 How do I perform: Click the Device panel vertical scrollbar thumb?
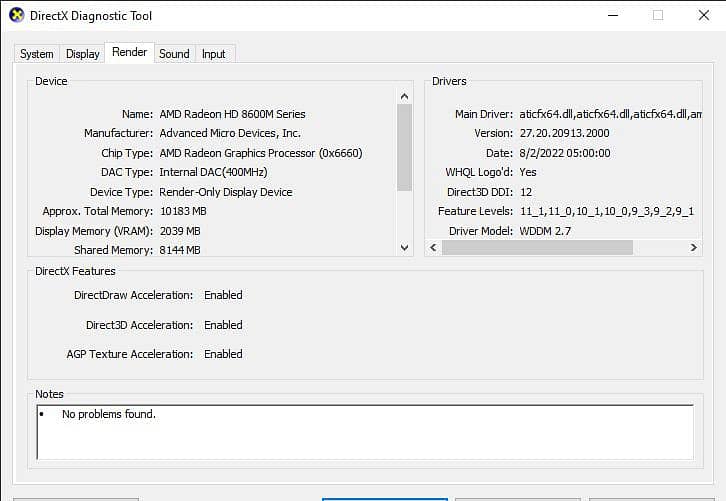tap(404, 147)
